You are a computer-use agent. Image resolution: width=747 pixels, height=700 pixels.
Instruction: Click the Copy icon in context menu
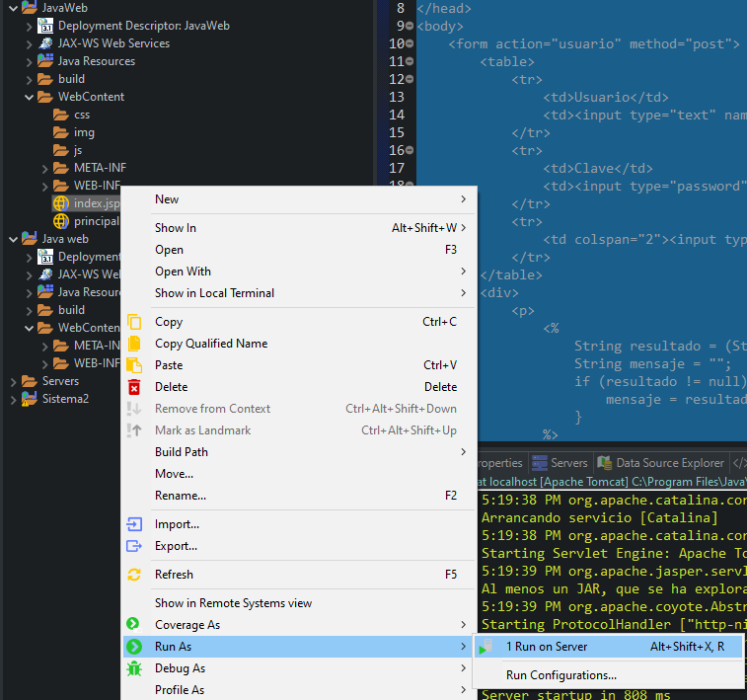pos(134,322)
